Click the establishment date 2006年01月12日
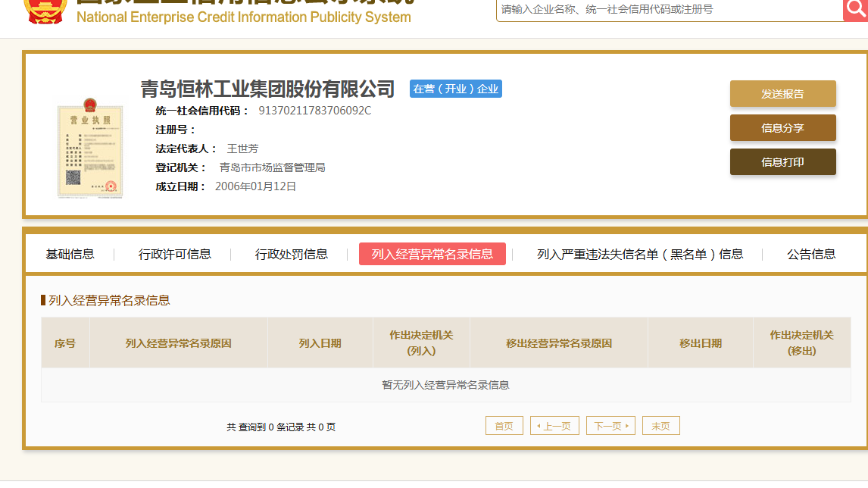Viewport: 868px width, 488px height. [x=255, y=186]
